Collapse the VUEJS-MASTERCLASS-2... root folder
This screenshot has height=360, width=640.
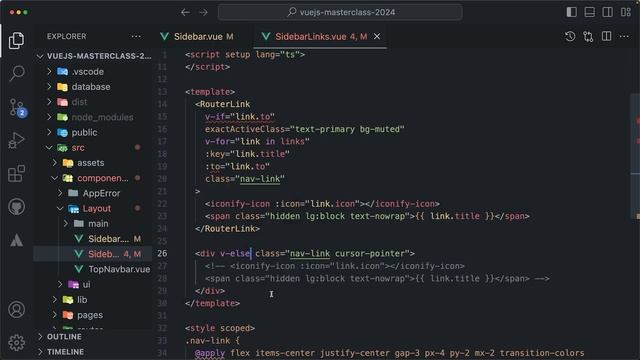pos(94,56)
